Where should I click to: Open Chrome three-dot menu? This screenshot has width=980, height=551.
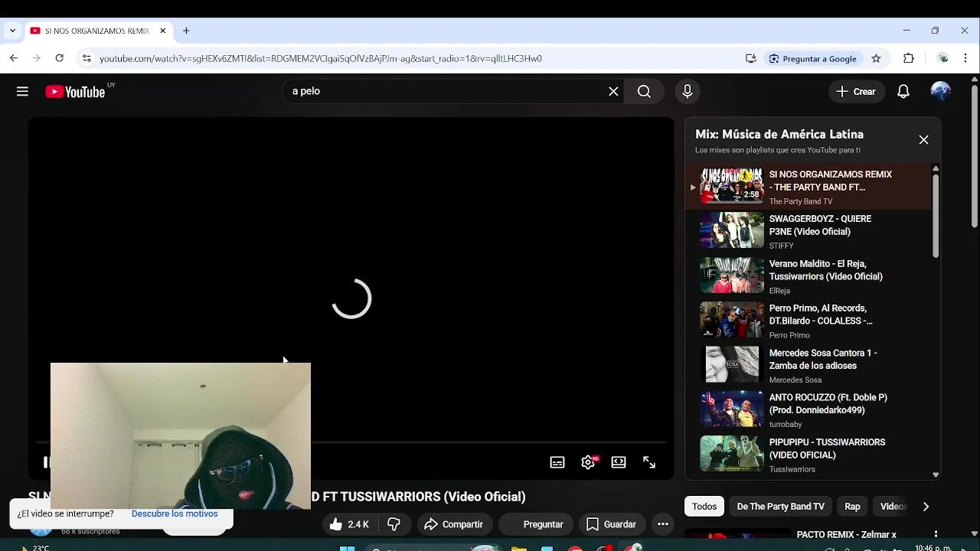click(x=965, y=58)
